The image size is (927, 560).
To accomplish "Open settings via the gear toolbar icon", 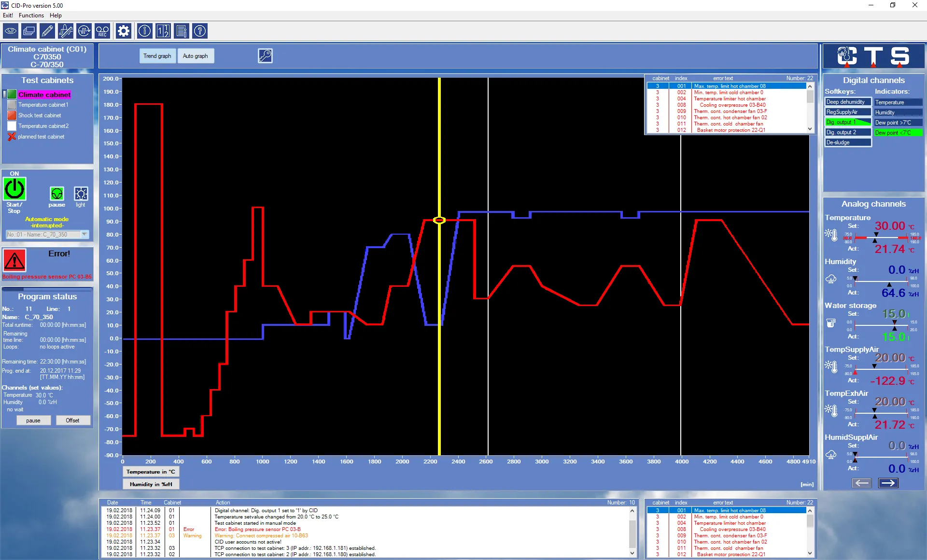I will pos(124,31).
